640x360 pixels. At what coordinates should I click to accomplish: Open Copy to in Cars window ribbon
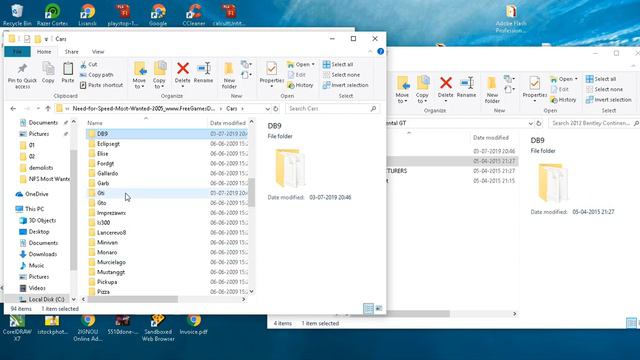pyautogui.click(x=159, y=75)
